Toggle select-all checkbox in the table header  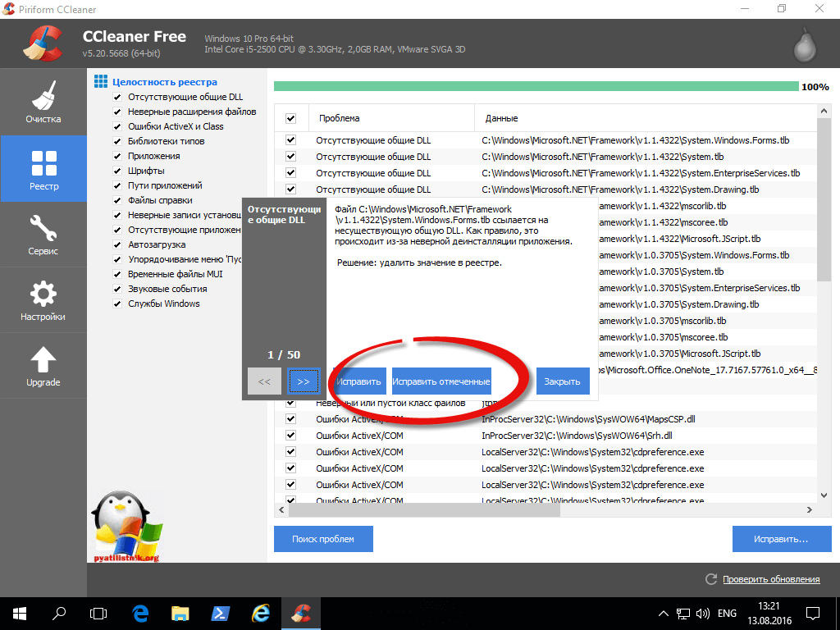[290, 118]
